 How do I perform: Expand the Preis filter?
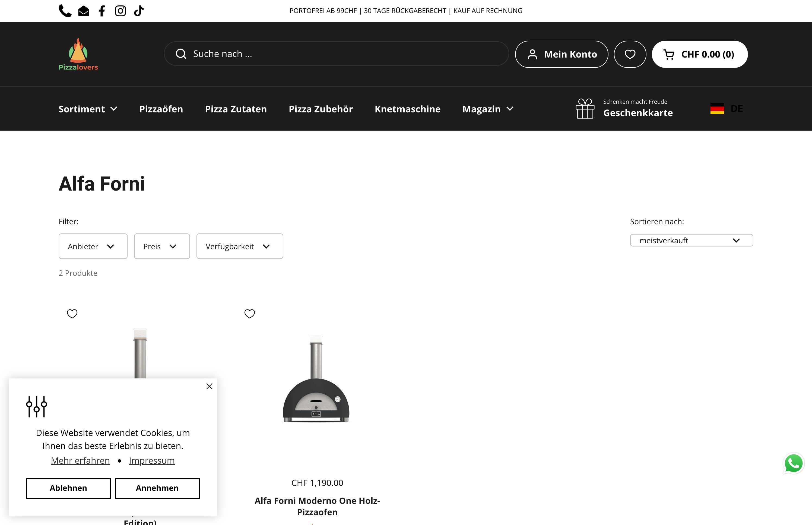161,246
